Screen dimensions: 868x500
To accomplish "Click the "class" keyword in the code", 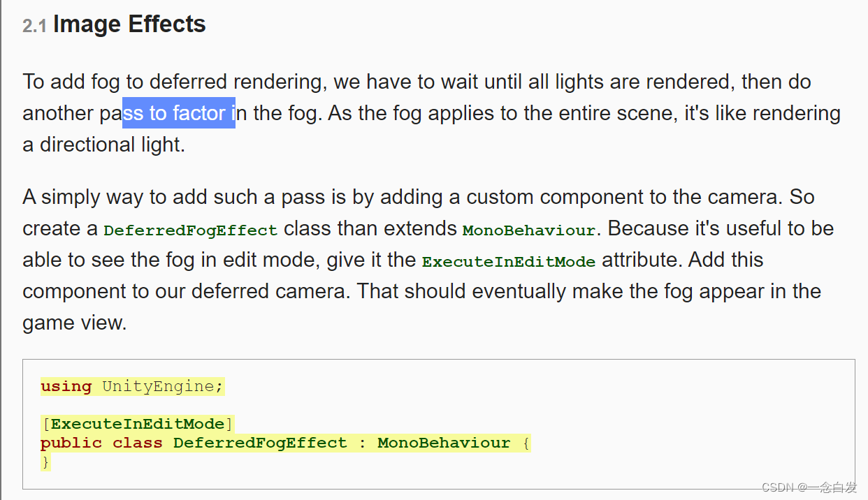I will pyautogui.click(x=138, y=443).
